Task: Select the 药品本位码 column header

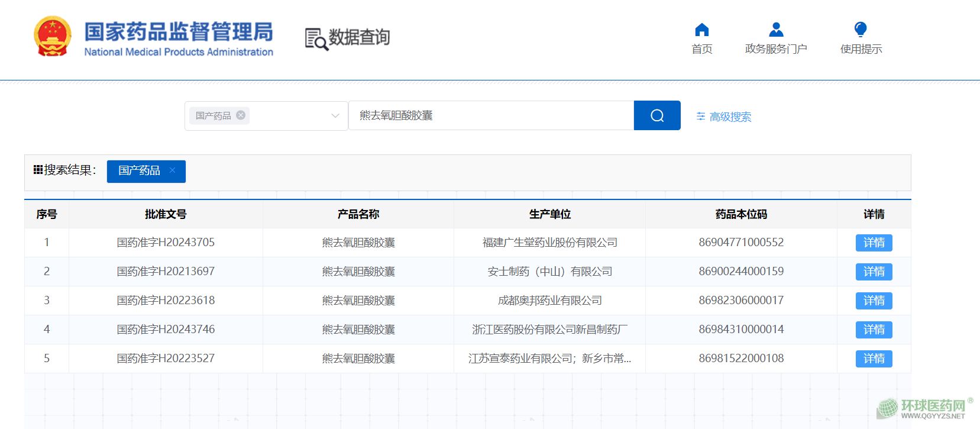Action: pyautogui.click(x=740, y=214)
